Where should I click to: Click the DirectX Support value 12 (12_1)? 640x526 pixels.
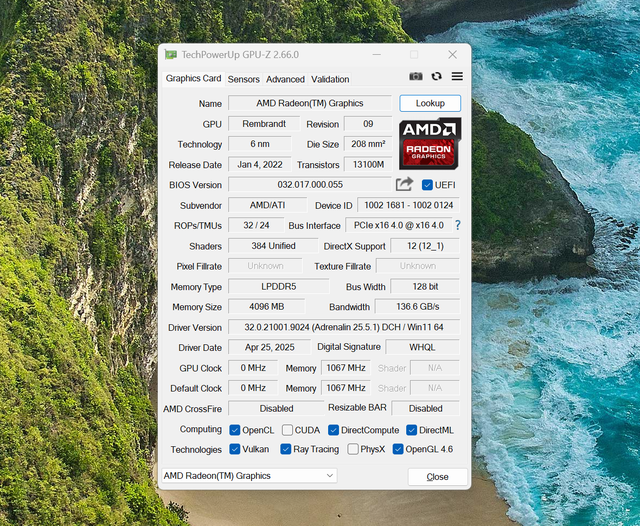[425, 246]
